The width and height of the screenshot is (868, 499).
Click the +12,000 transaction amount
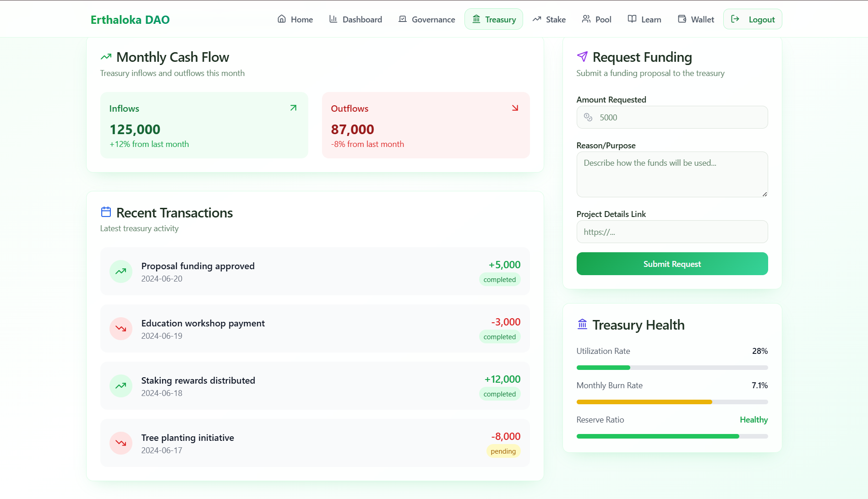(502, 379)
